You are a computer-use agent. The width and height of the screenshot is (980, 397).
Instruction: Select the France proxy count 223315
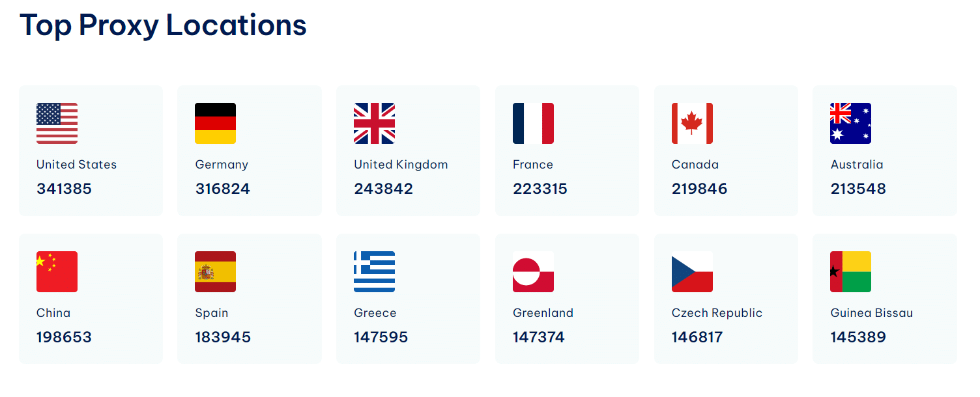[540, 189]
